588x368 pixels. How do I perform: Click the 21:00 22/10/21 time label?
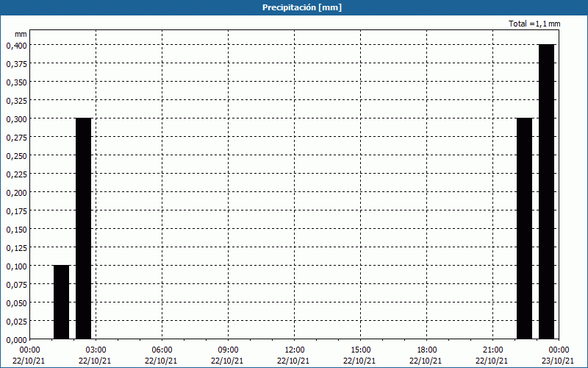tap(492, 355)
